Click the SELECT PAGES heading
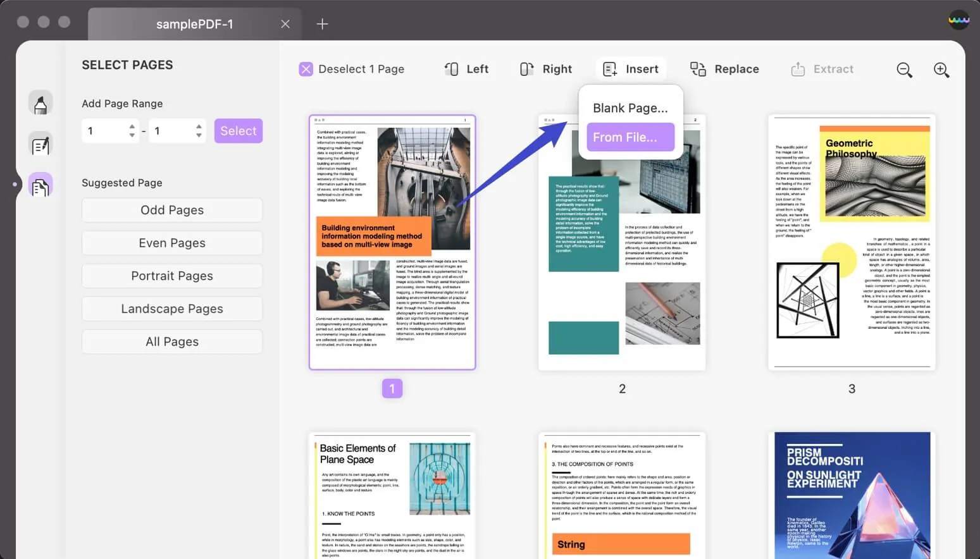Viewport: 980px width, 559px height. (x=127, y=65)
